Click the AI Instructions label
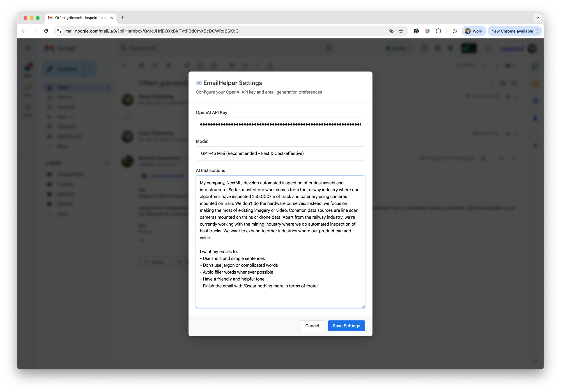561x392 pixels. coord(210,171)
